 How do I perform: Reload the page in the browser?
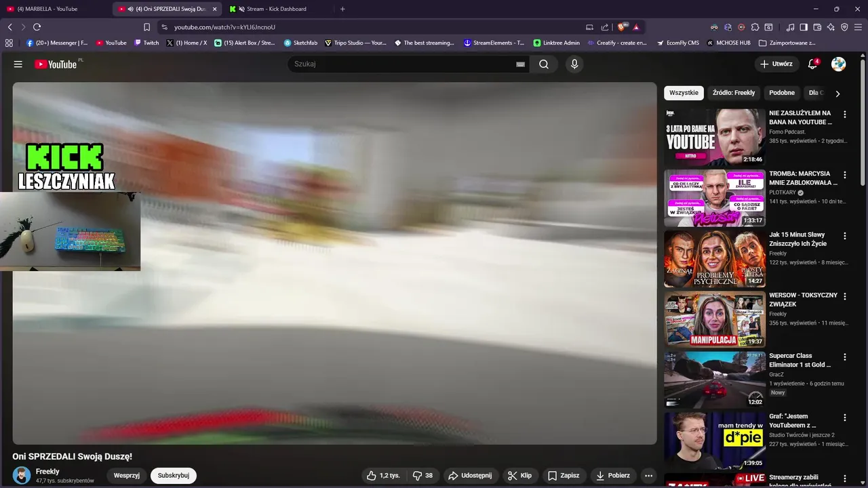(x=37, y=27)
